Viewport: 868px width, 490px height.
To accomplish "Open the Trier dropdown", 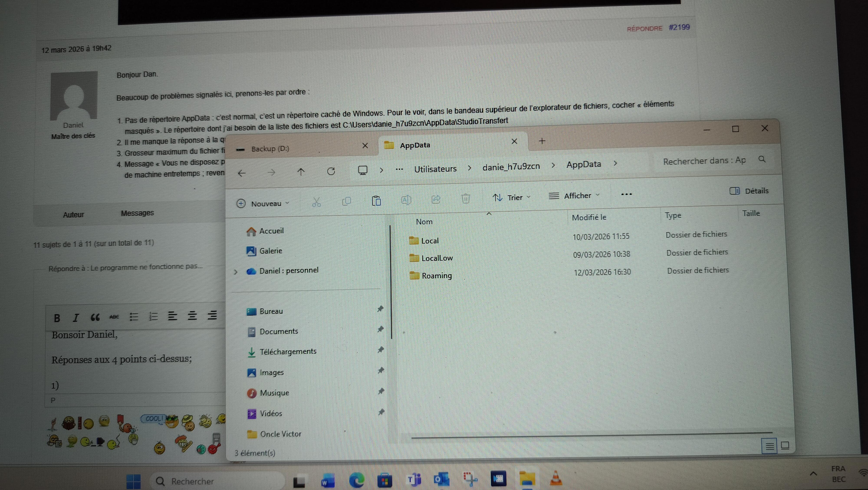I will 515,197.
